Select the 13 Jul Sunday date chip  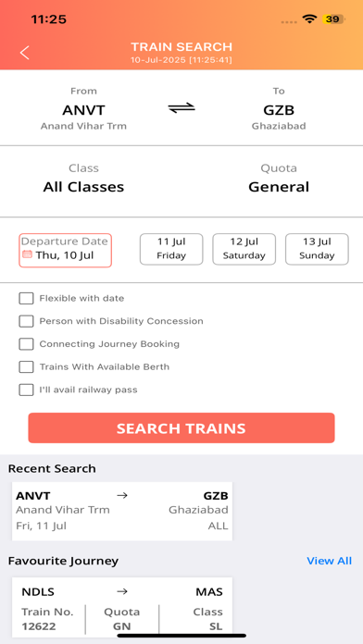point(317,249)
